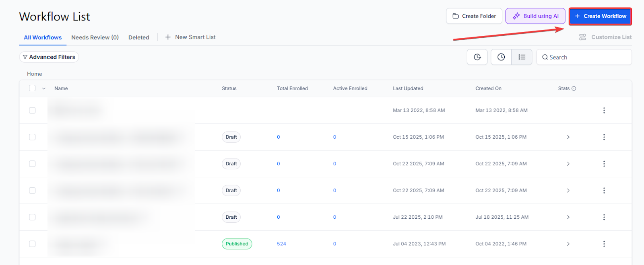The width and height of the screenshot is (644, 265).
Task: Click the Create Workflow button
Action: coord(600,16)
